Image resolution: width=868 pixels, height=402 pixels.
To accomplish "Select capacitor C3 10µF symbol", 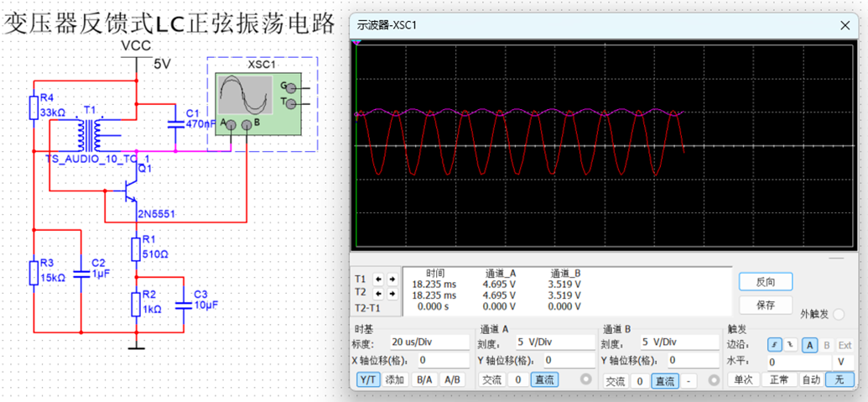I will tap(183, 305).
